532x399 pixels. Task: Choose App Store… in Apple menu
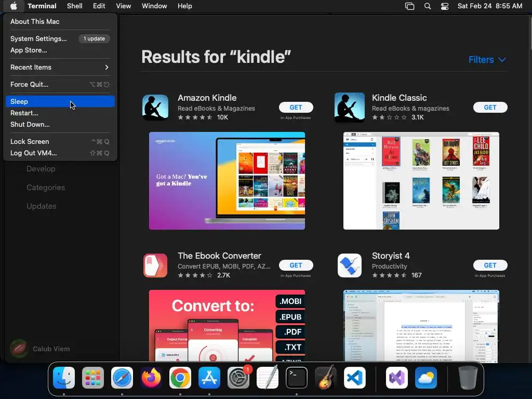[60, 50]
